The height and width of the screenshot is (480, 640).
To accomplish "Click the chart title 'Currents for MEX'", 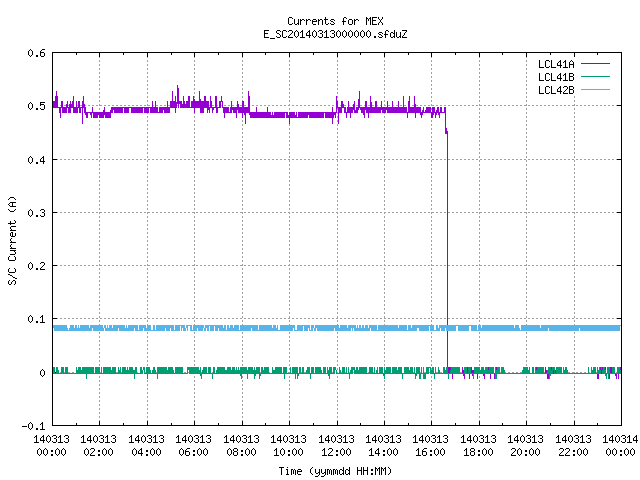I will coord(335,21).
